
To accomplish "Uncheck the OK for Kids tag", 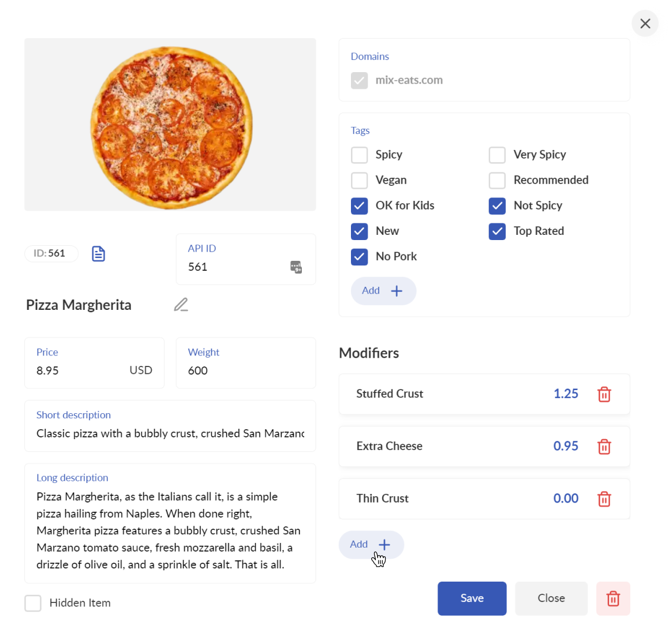I will 359,206.
